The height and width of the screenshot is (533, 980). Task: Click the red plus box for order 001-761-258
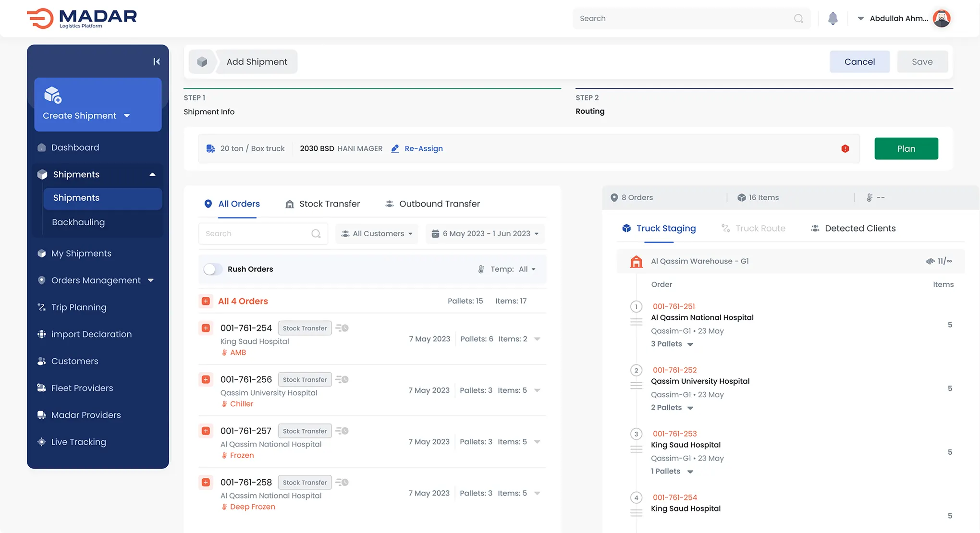(206, 482)
